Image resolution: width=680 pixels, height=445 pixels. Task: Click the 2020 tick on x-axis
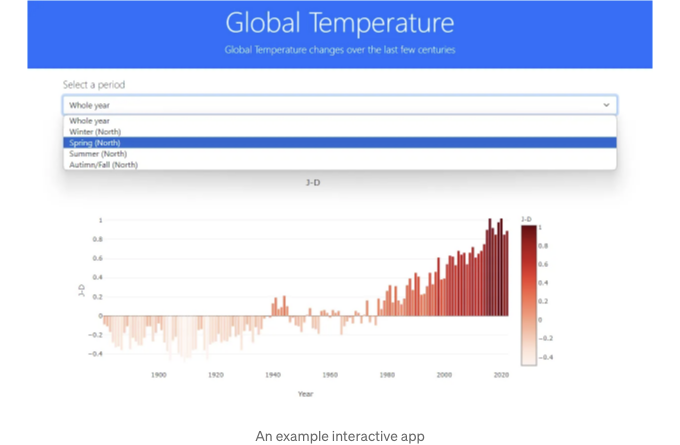tap(501, 375)
